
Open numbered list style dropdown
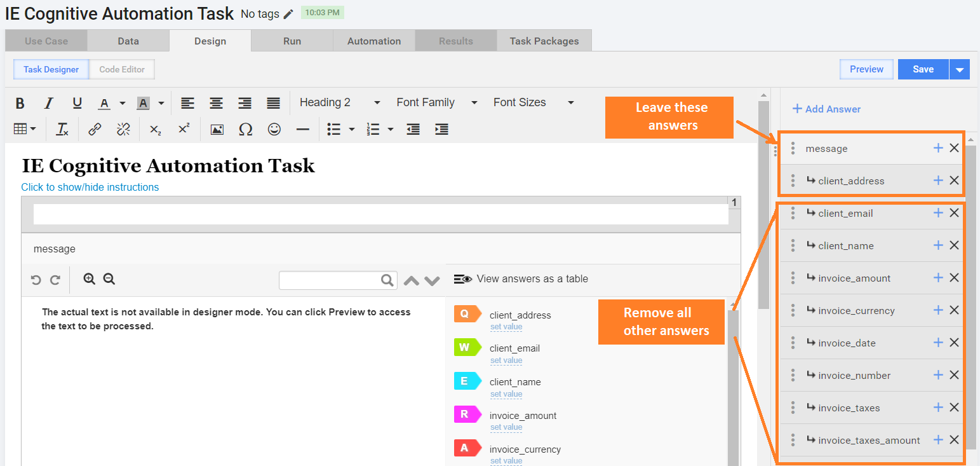[x=391, y=129]
